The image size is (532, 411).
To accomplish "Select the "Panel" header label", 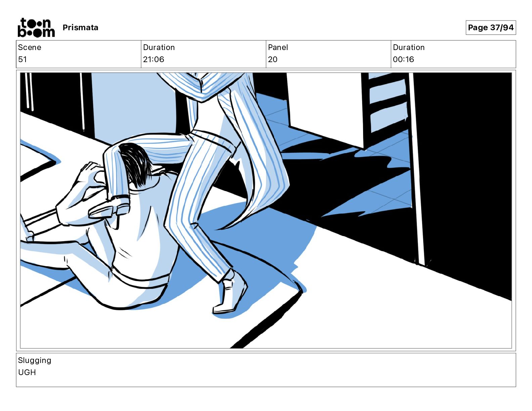I will click(278, 47).
